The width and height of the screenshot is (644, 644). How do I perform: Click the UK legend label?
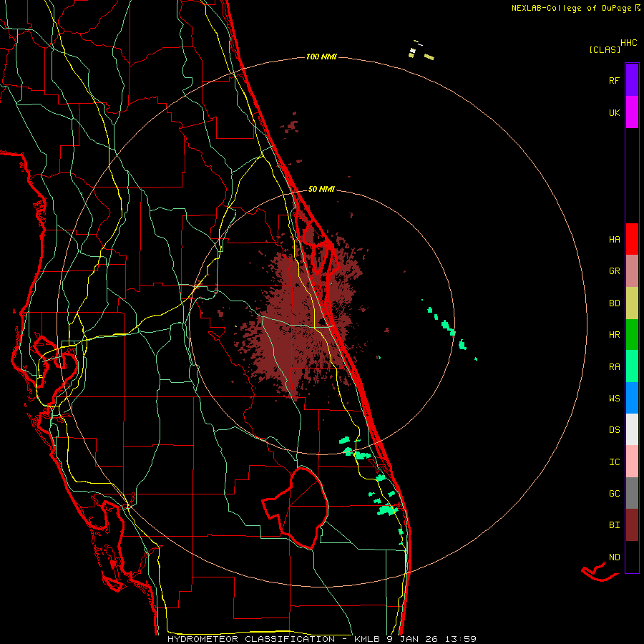pyautogui.click(x=614, y=112)
